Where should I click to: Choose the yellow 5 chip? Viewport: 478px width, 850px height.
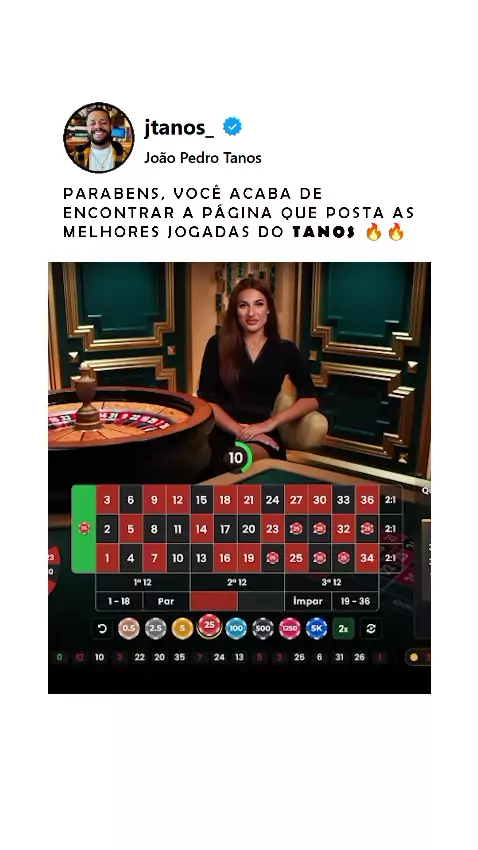[x=183, y=628]
